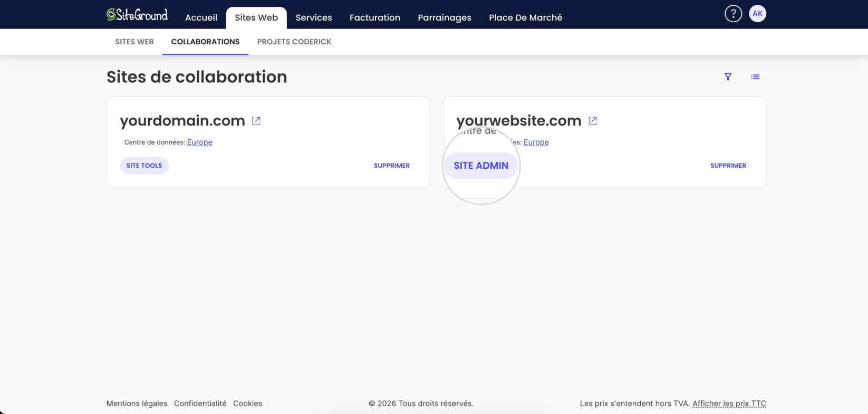868x414 pixels.
Task: Click the yourdomain.com site title
Action: pyautogui.click(x=182, y=121)
